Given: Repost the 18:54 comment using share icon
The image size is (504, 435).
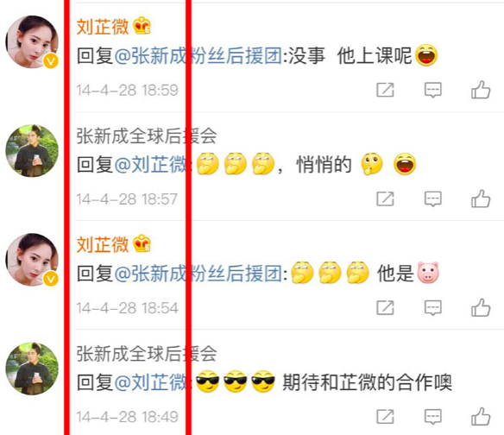Looking at the screenshot, I should point(385,307).
